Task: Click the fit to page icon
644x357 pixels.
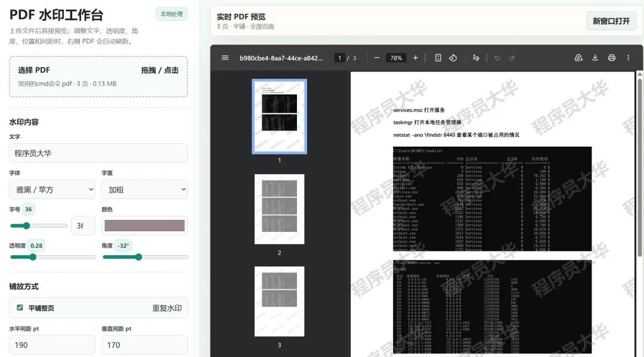Action: coord(438,58)
